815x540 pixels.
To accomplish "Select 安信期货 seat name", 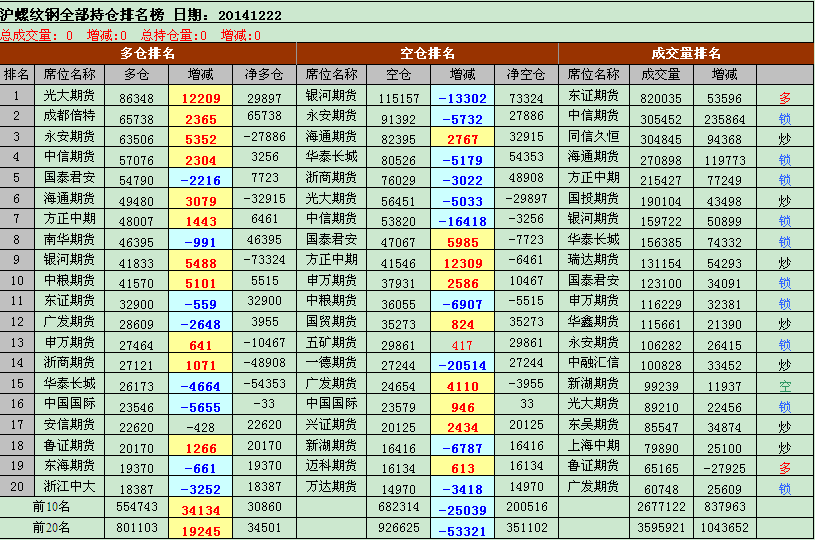I will (x=69, y=425).
